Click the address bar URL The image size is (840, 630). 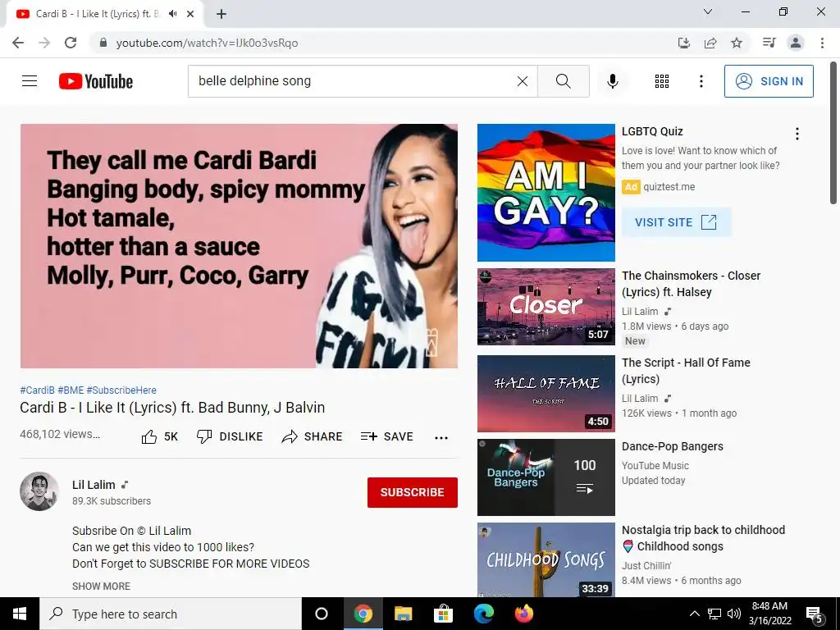[x=207, y=43]
